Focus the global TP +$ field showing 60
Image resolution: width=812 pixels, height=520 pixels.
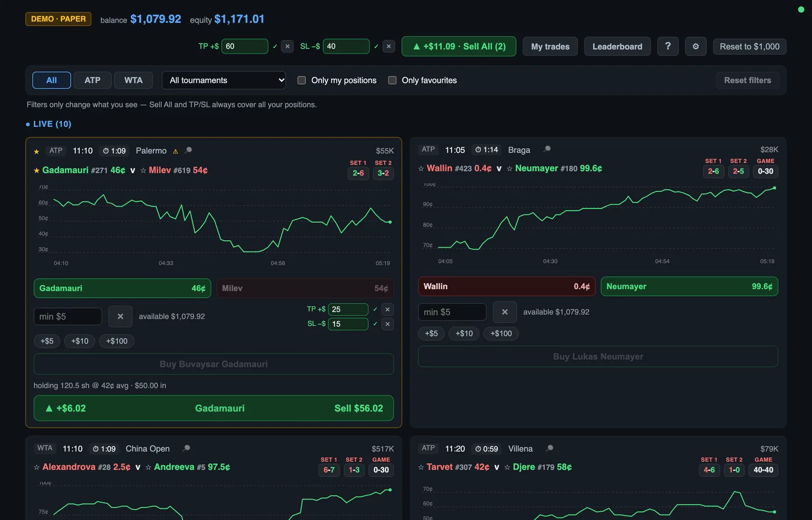point(245,46)
